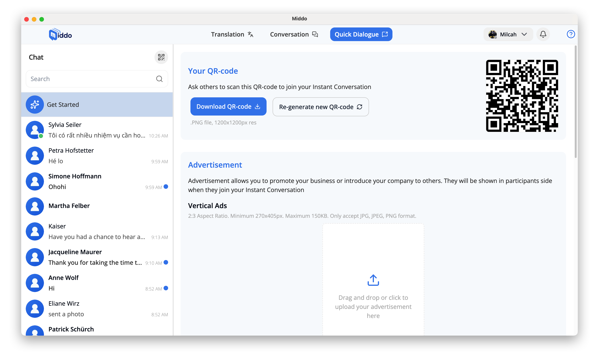Click the Middo logo

click(60, 34)
